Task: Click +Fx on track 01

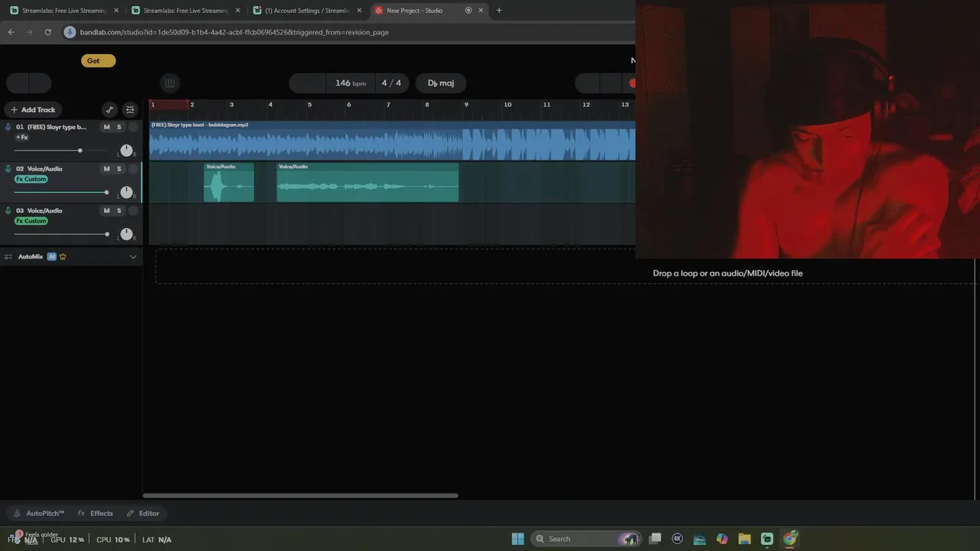Action: (22, 137)
